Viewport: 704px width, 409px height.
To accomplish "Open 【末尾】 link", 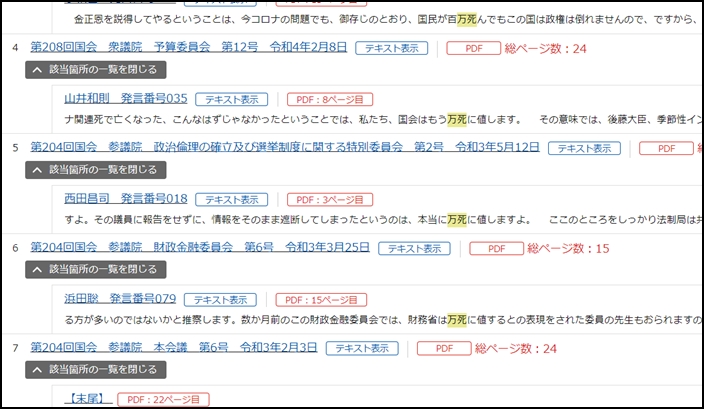I will (x=88, y=399).
